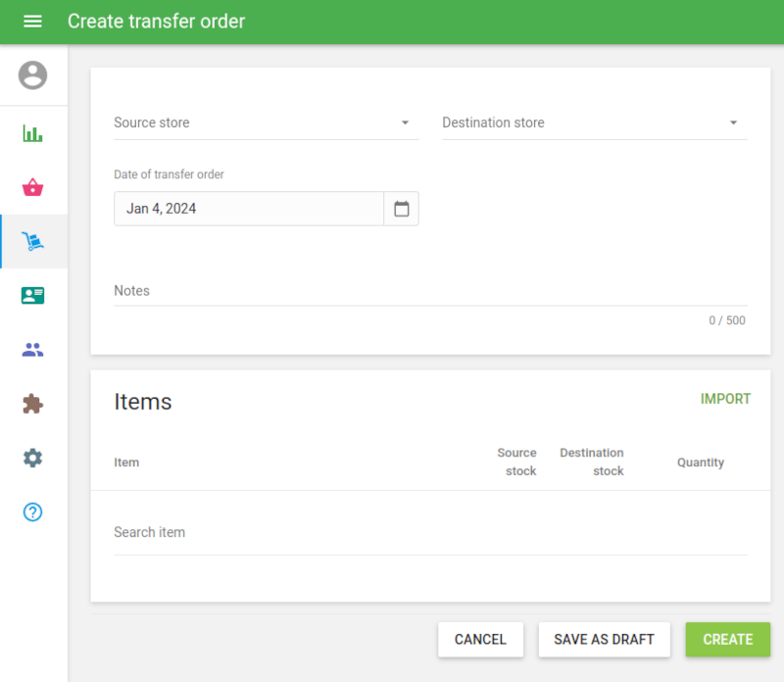Click the help question-mark icon

tap(32, 511)
